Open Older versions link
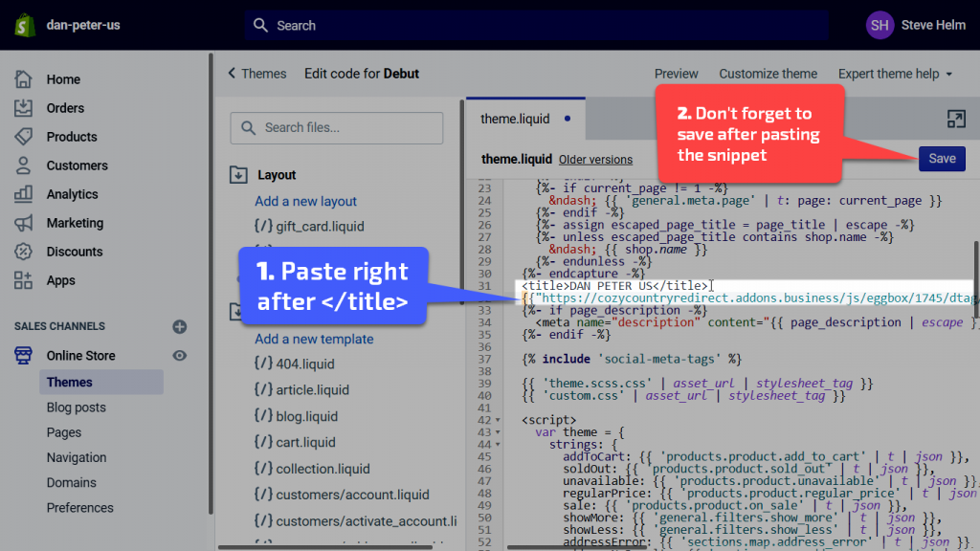The image size is (980, 551). [595, 160]
